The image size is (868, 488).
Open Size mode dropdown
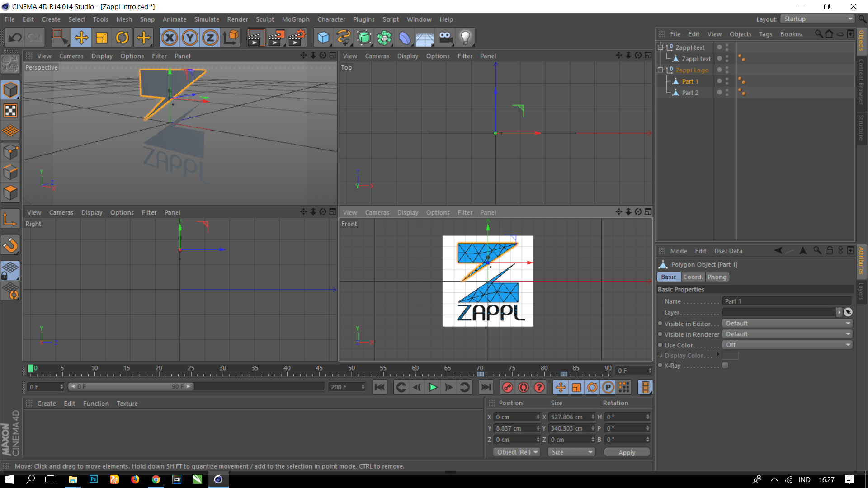(571, 452)
